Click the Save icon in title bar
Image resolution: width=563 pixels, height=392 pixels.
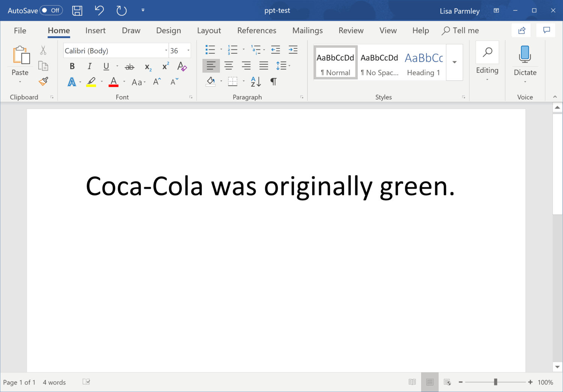pos(77,11)
